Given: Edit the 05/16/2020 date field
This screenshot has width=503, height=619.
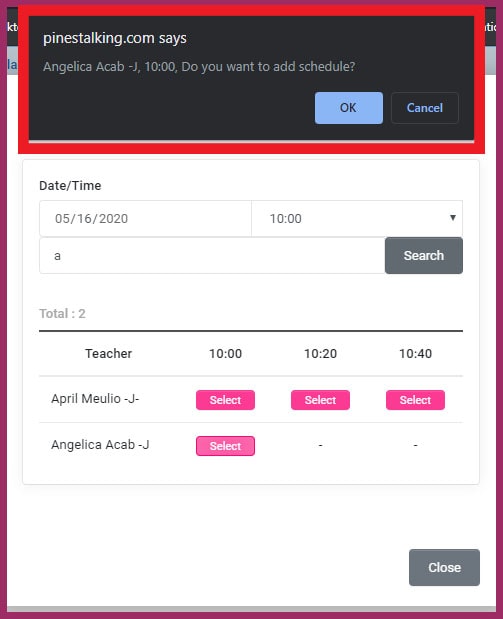Looking at the screenshot, I should 145,218.
